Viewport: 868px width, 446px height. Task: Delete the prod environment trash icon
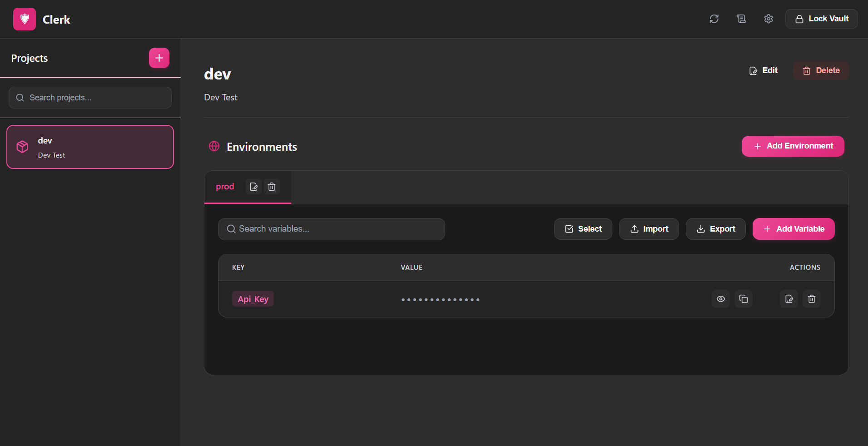click(x=272, y=187)
